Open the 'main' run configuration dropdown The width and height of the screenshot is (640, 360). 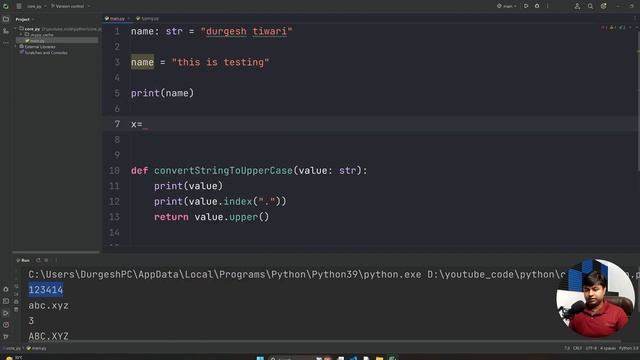[507, 6]
